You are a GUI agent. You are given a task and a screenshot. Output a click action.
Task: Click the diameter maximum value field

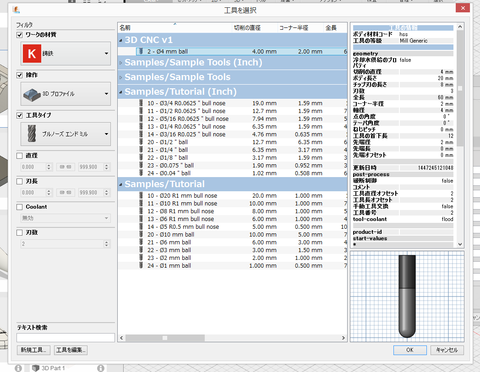tap(94, 167)
